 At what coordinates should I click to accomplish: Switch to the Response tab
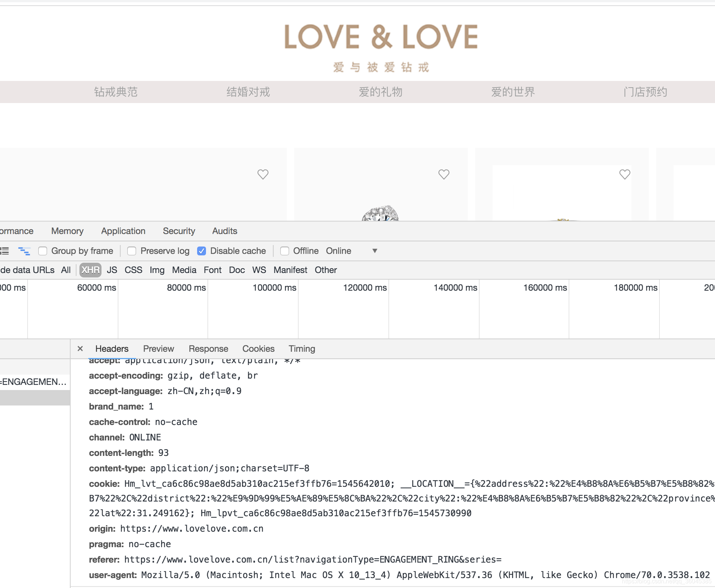point(208,348)
